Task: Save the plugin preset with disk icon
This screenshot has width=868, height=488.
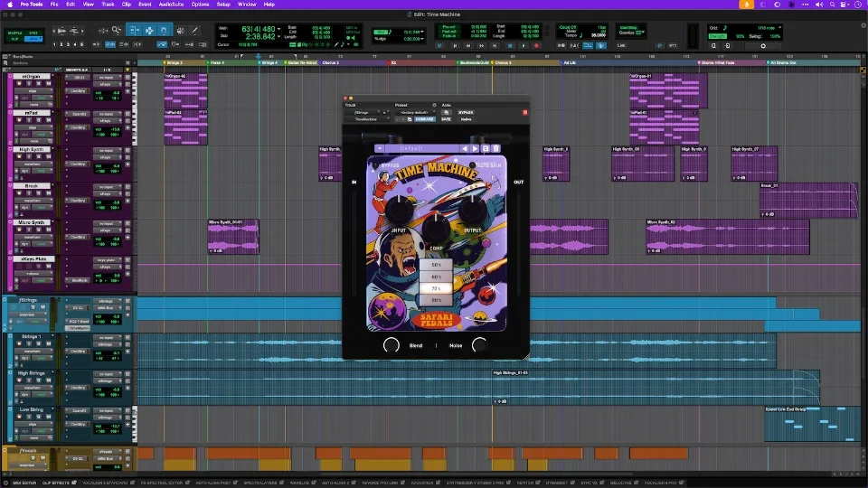Action: pyautogui.click(x=486, y=148)
